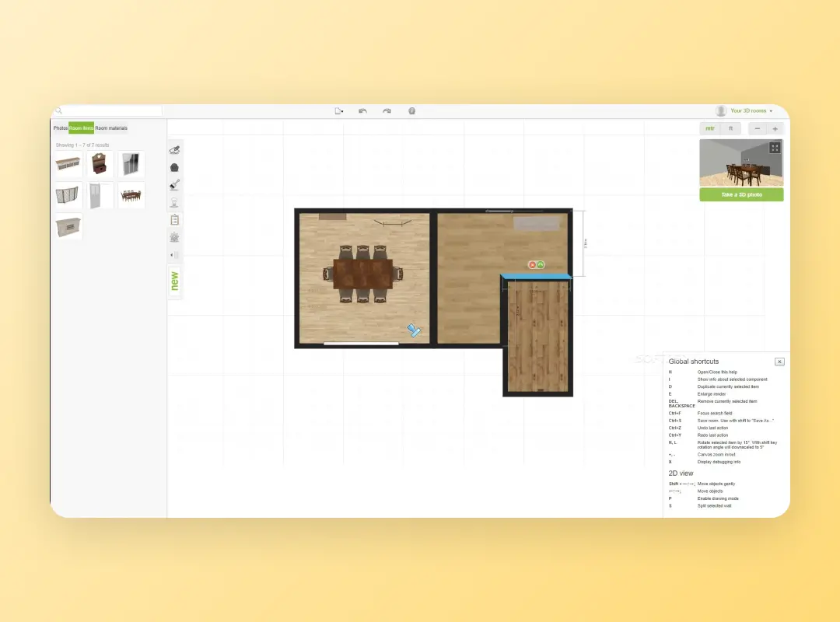Open the gear settings icon in sidebar
Viewport: 840px width, 622px height.
(175, 237)
